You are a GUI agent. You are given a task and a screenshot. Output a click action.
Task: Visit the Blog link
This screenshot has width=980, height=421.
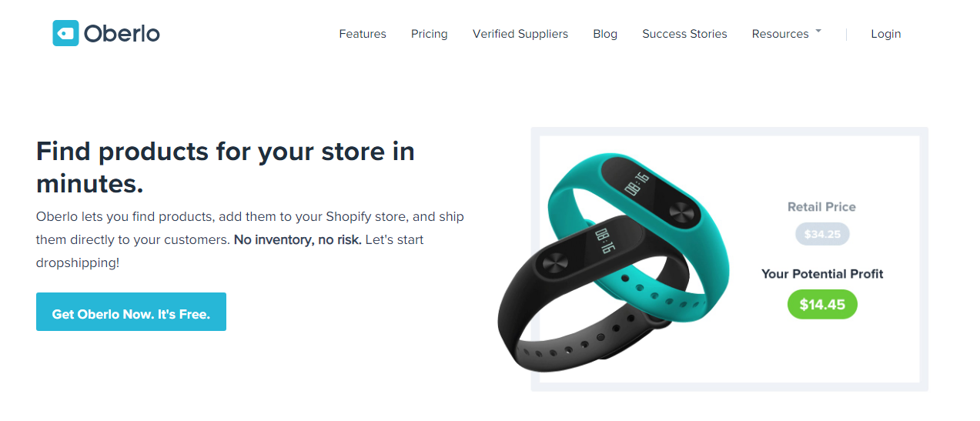[x=605, y=34]
